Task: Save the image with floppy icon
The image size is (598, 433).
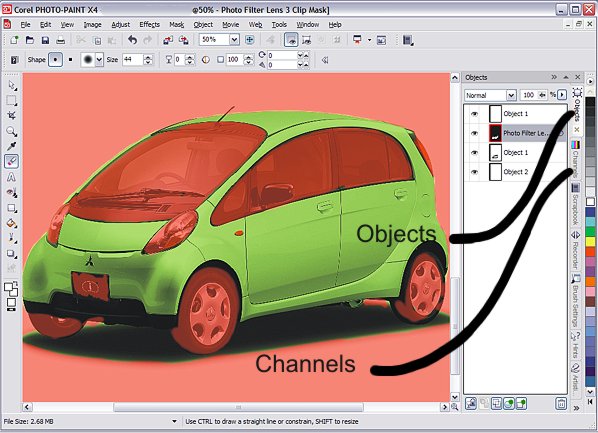Action: (x=45, y=40)
